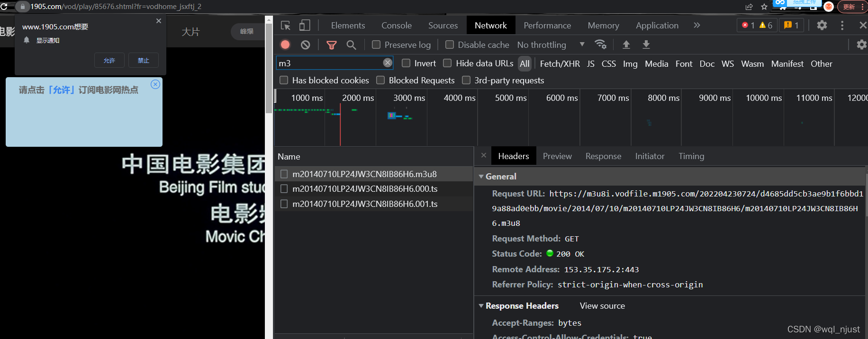Open network conditions wifi icon
Viewport: 868px width, 339px height.
[601, 45]
